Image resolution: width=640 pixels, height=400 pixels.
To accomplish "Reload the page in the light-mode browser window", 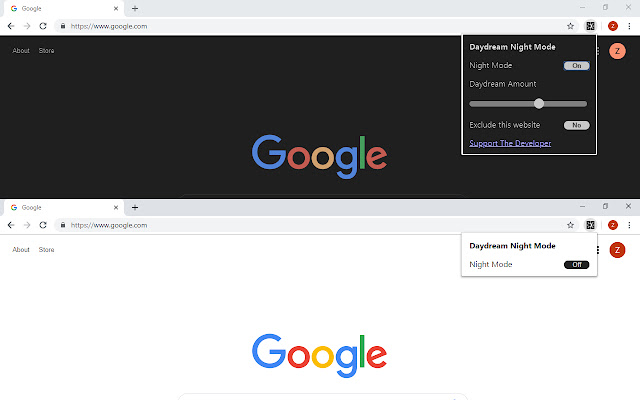I will 43,225.
